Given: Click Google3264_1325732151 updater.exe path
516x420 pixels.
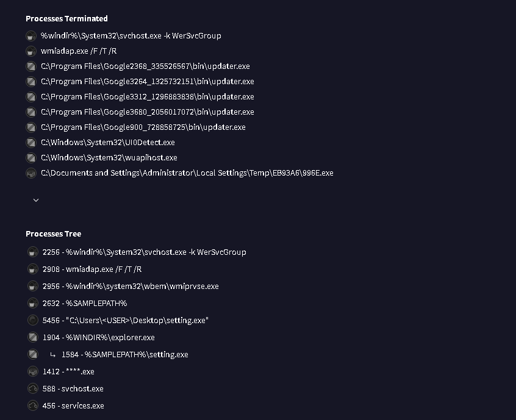Looking at the screenshot, I should (x=148, y=82).
